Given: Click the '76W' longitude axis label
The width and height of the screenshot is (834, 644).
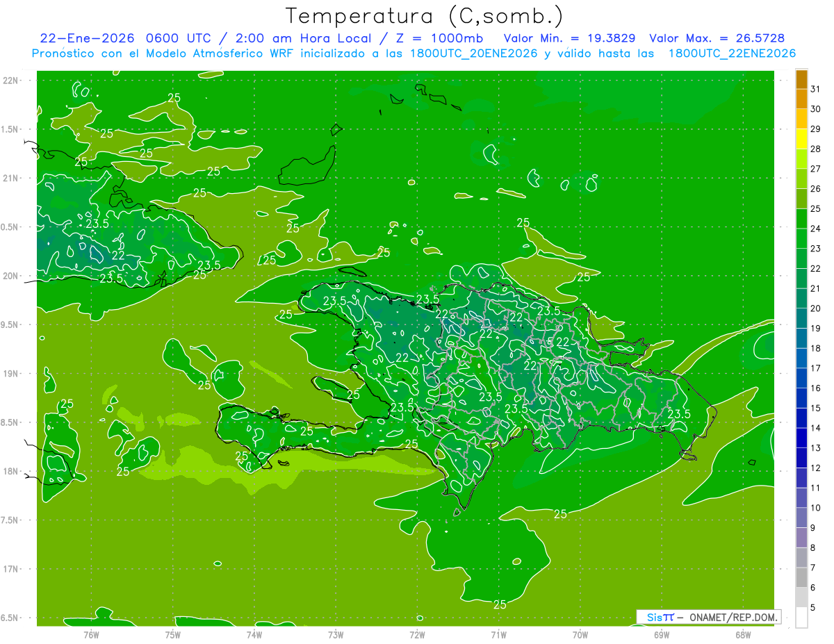Looking at the screenshot, I should 91,635.
